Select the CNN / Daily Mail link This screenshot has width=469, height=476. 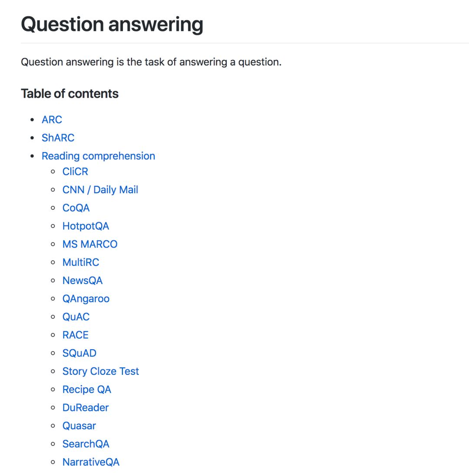coord(100,190)
